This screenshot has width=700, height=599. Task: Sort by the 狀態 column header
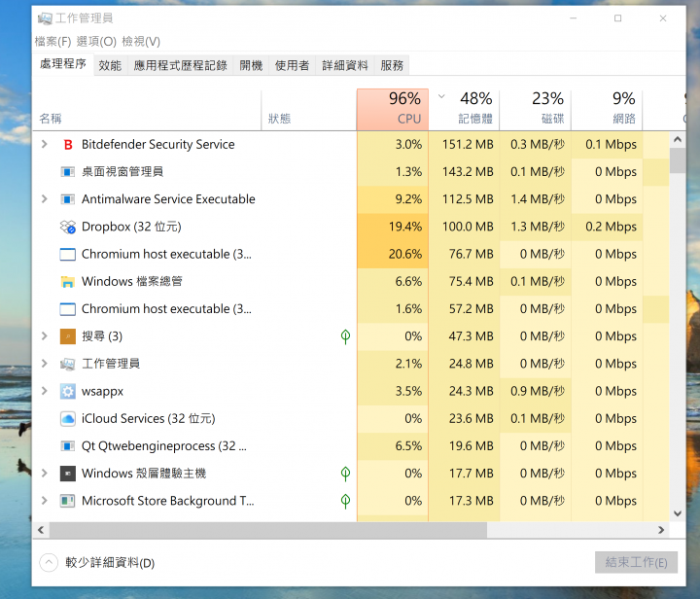[x=309, y=109]
